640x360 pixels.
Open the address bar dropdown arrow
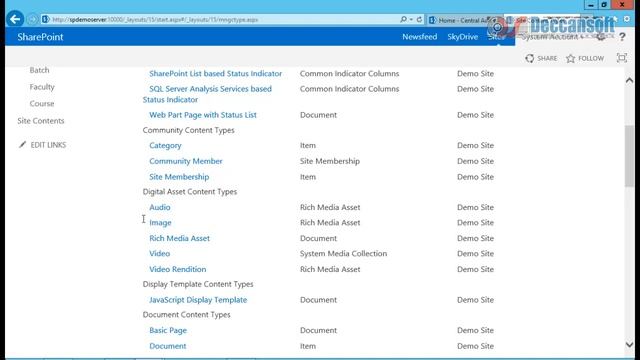pos(411,19)
